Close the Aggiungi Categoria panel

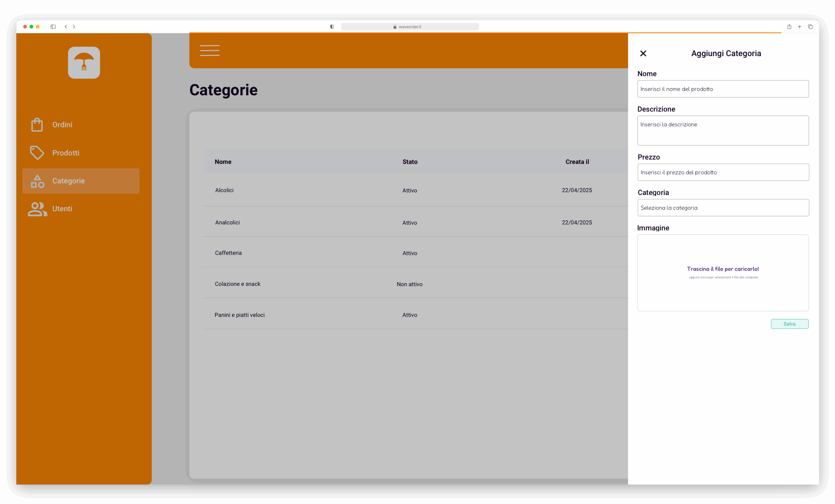click(643, 53)
